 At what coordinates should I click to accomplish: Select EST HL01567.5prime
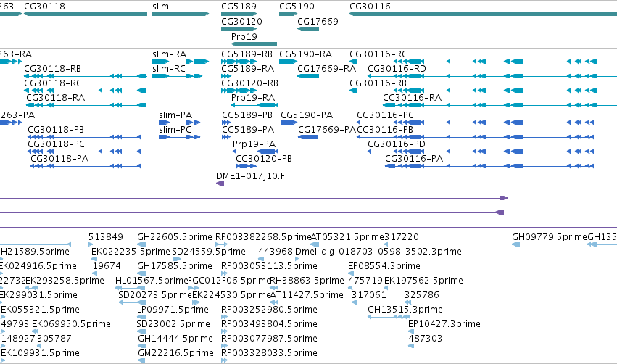tap(152, 281)
